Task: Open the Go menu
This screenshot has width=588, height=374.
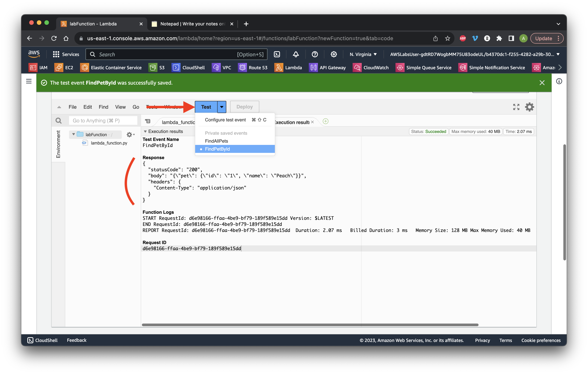Action: (x=136, y=107)
